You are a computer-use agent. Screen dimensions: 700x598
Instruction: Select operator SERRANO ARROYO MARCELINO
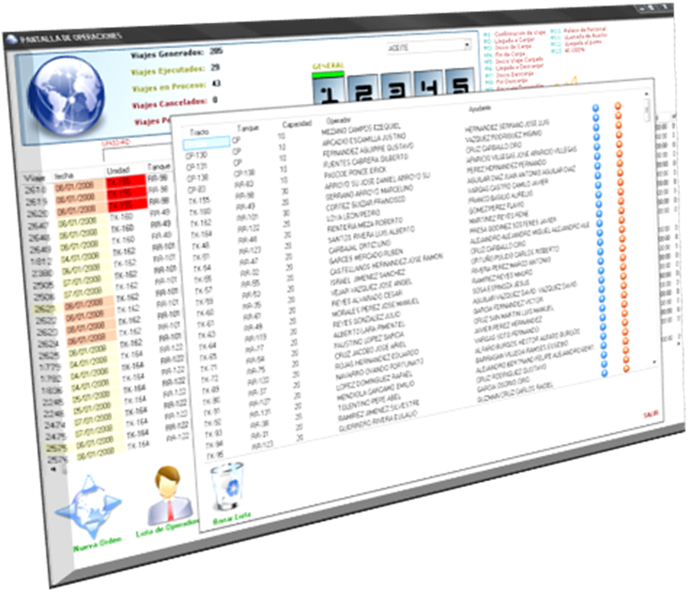click(x=370, y=193)
